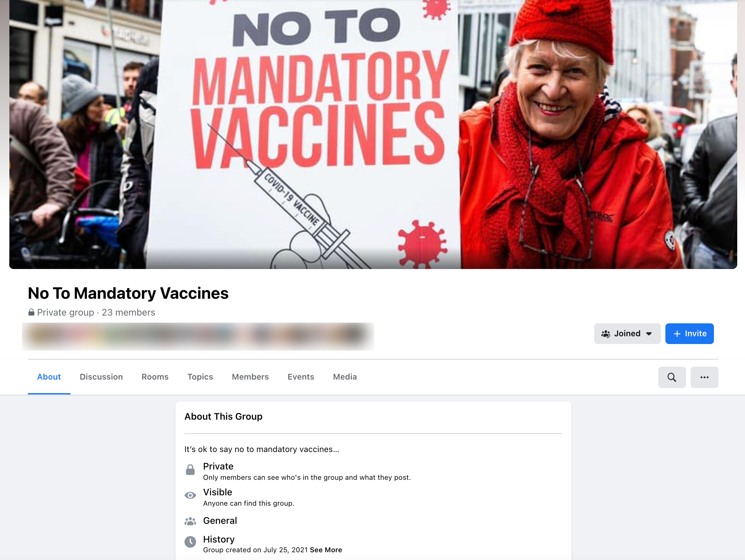Click the blurred member avatars strip
The width and height of the screenshot is (745, 560).
pos(198,337)
